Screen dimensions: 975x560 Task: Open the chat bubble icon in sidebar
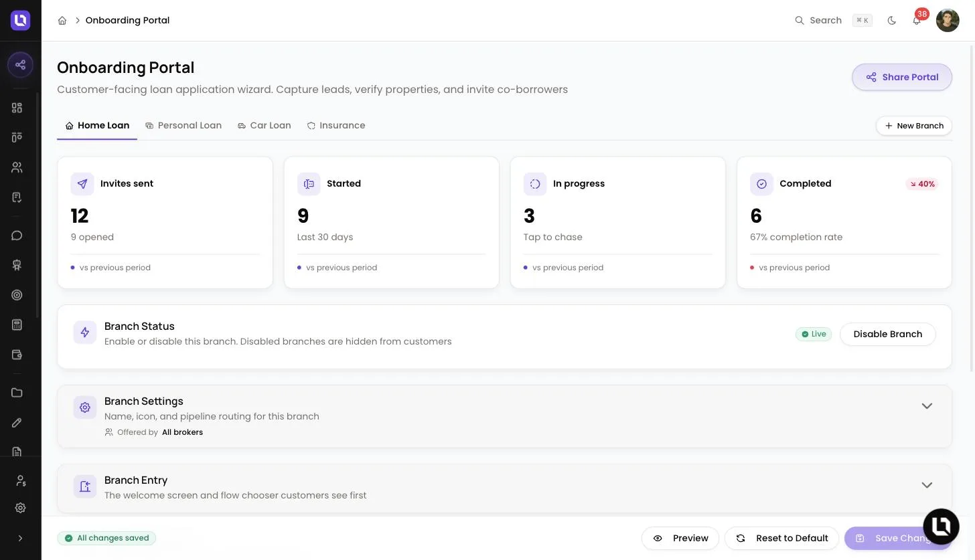coord(17,236)
